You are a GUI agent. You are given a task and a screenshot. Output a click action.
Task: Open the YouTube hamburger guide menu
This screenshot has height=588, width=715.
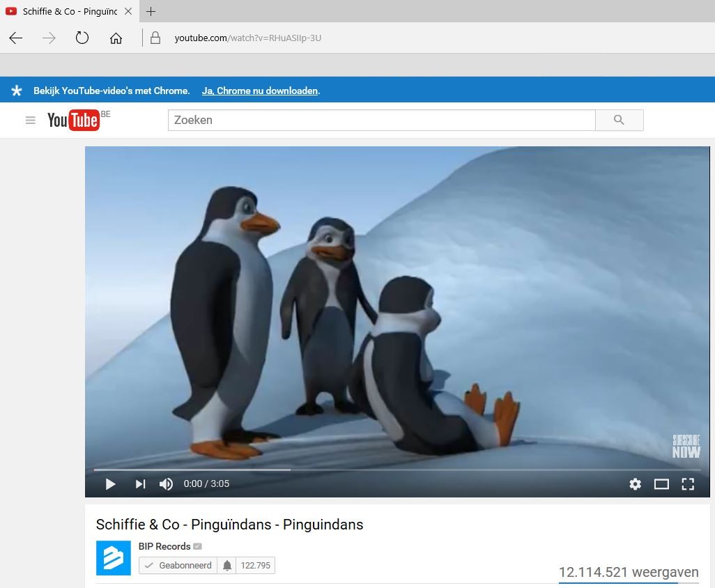coord(31,120)
